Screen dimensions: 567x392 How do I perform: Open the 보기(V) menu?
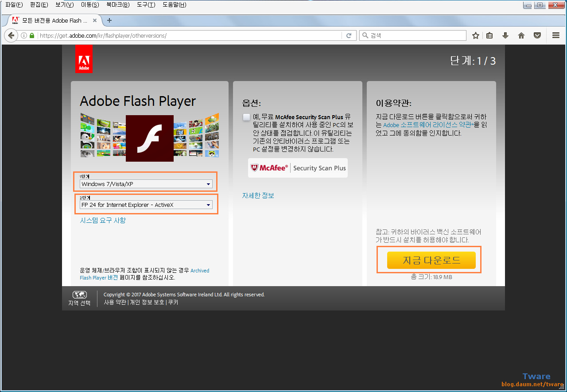(x=64, y=5)
